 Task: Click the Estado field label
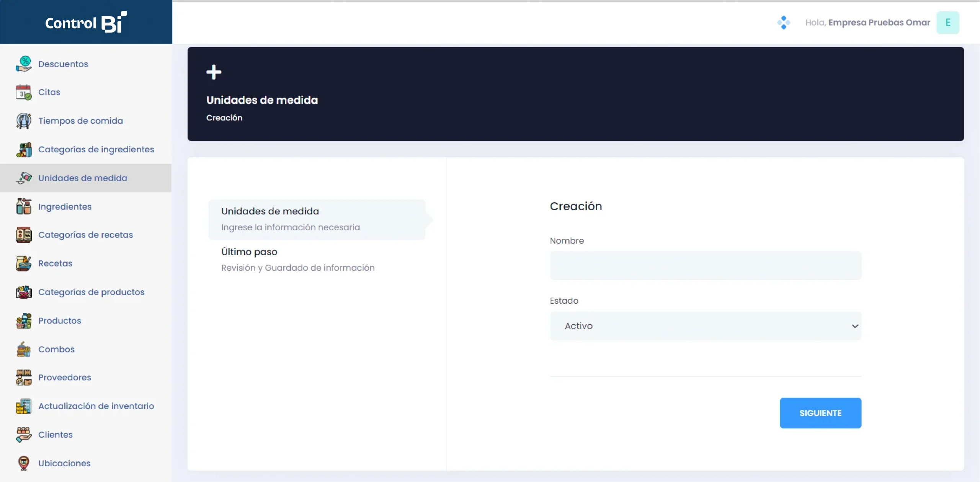[x=564, y=301]
